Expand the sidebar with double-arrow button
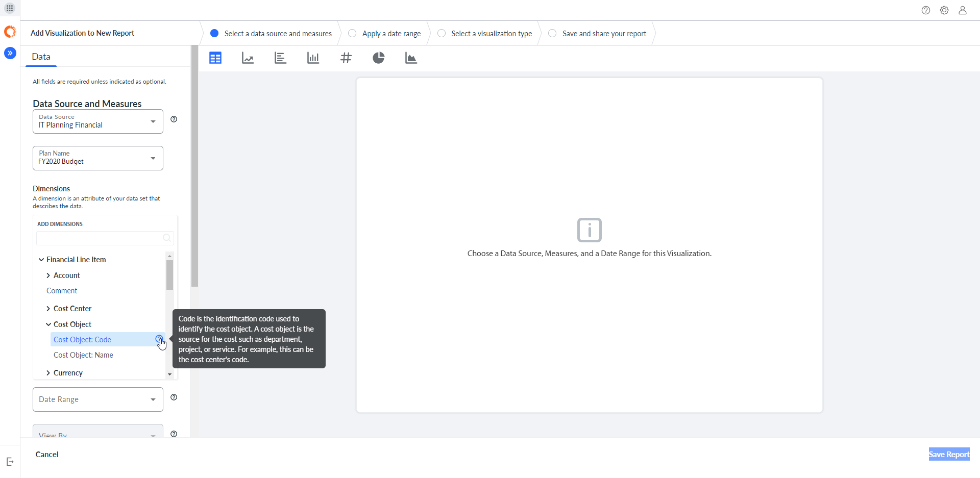 (x=10, y=53)
